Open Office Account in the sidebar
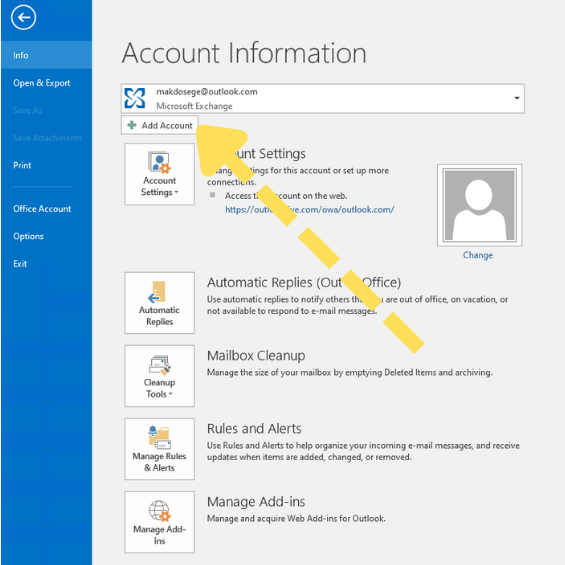Viewport: 565px width, 565px height. [46, 209]
